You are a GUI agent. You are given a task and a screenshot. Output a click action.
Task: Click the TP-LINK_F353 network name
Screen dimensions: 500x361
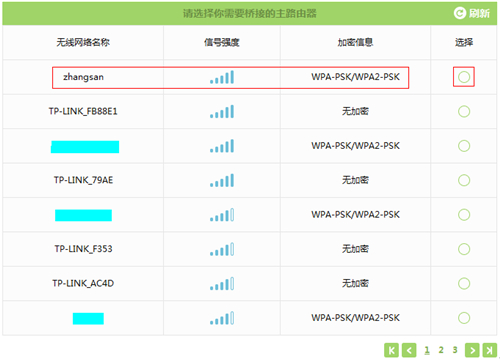pyautogui.click(x=83, y=249)
